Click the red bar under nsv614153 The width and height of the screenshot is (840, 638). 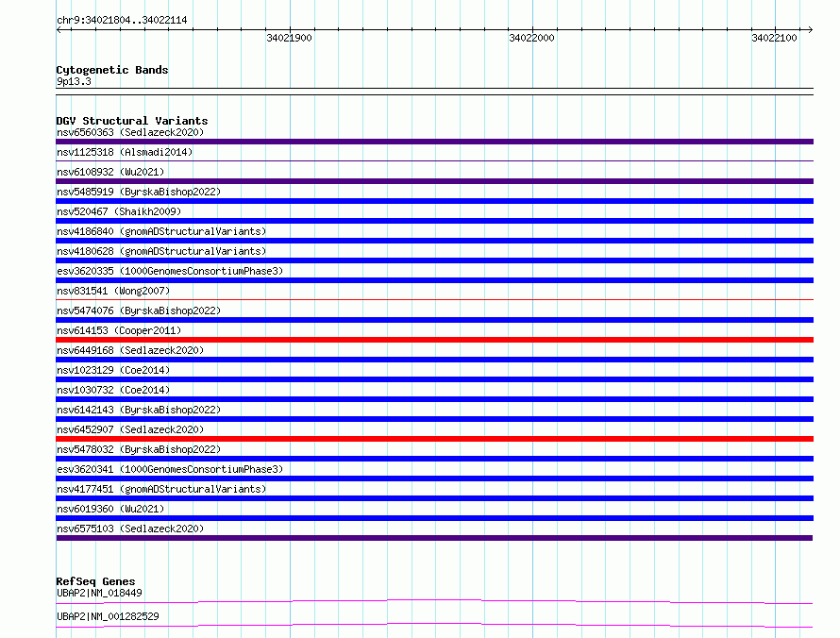[x=434, y=340]
